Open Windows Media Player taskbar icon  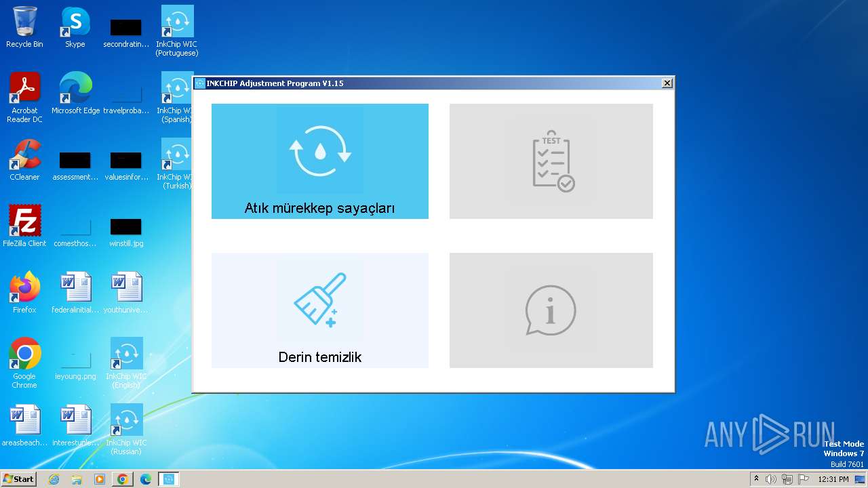pos(100,479)
